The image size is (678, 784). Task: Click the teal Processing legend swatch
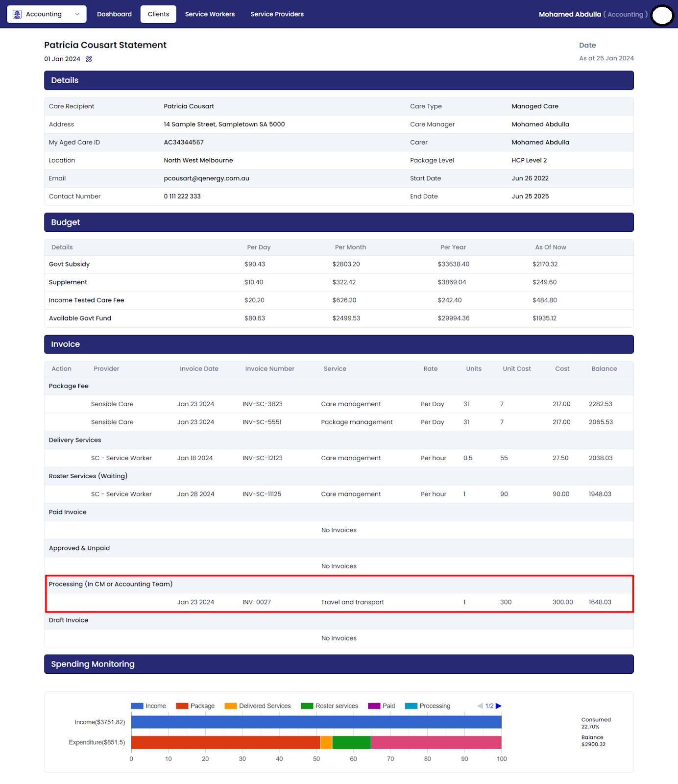412,706
